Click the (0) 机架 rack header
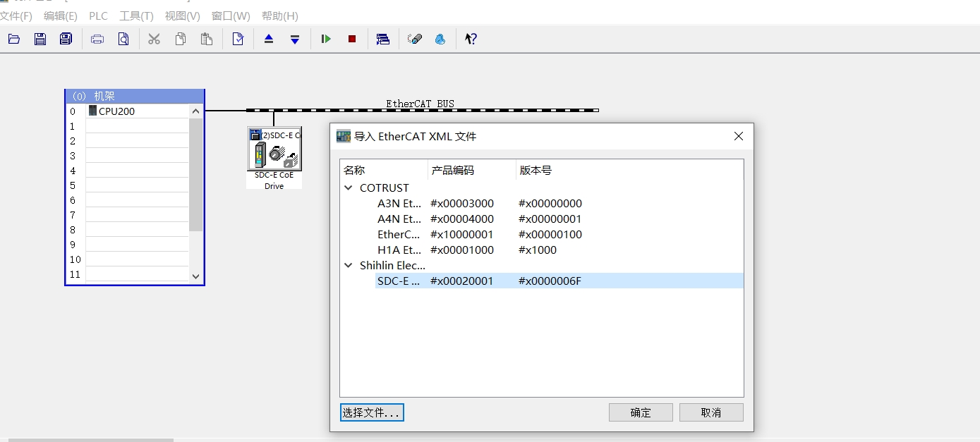Screen dimensions: 980x442 click(135, 96)
